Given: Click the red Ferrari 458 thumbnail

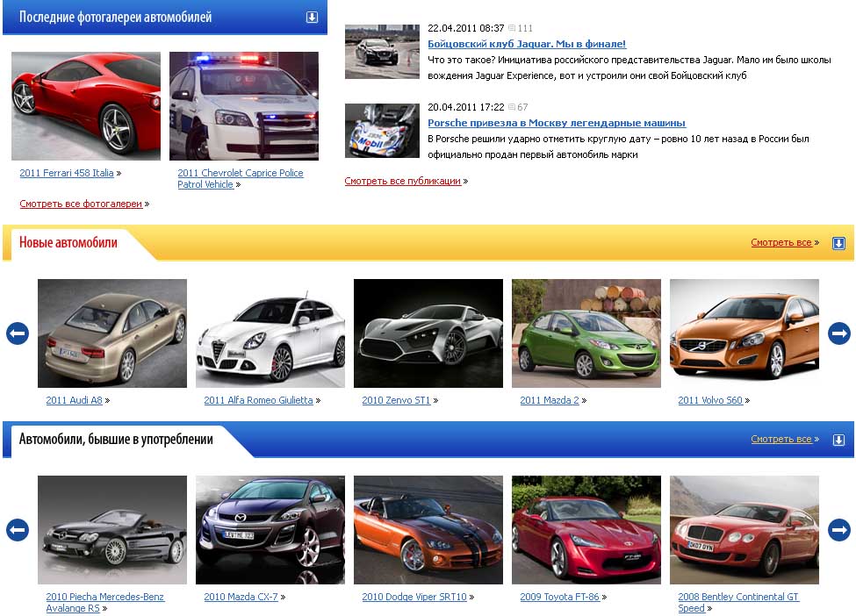Looking at the screenshot, I should [x=86, y=106].
